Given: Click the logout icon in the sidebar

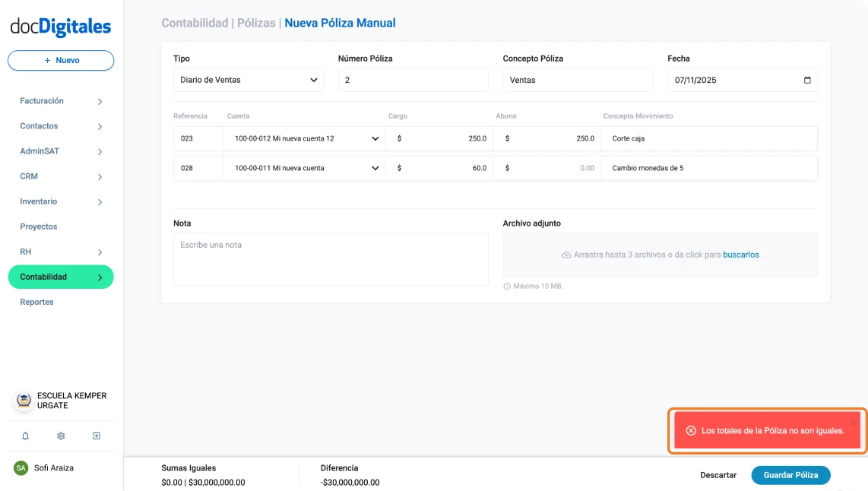Looking at the screenshot, I should 96,436.
